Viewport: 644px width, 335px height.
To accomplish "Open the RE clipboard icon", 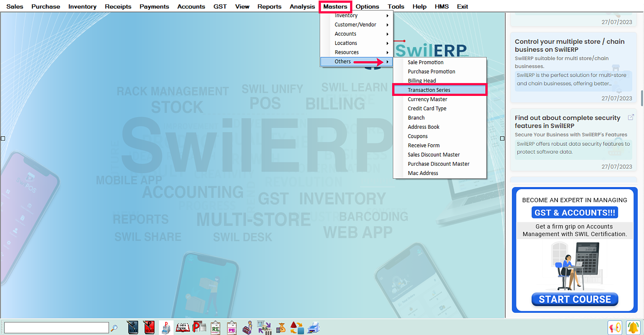I will click(215, 328).
